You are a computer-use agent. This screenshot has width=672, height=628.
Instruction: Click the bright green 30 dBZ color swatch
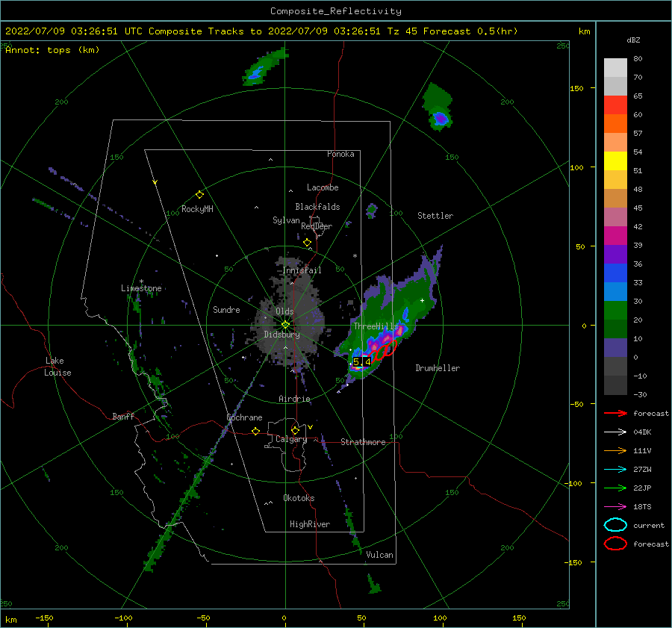tap(615, 310)
